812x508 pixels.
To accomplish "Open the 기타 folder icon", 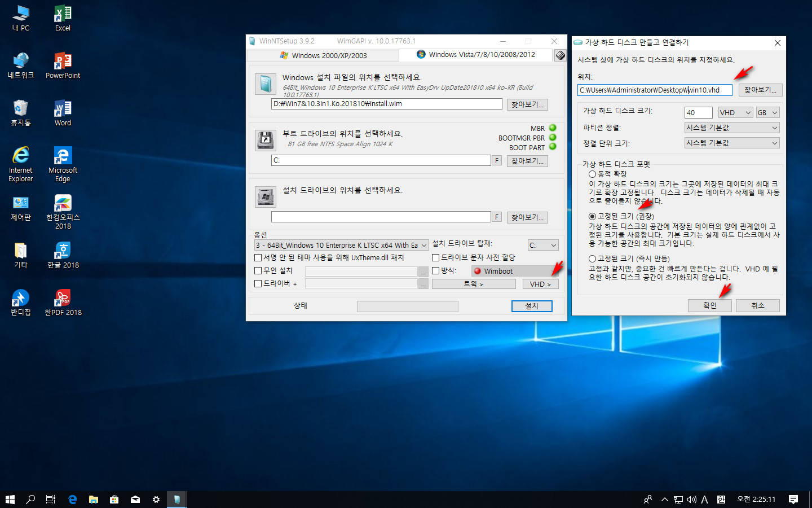I will [x=21, y=255].
